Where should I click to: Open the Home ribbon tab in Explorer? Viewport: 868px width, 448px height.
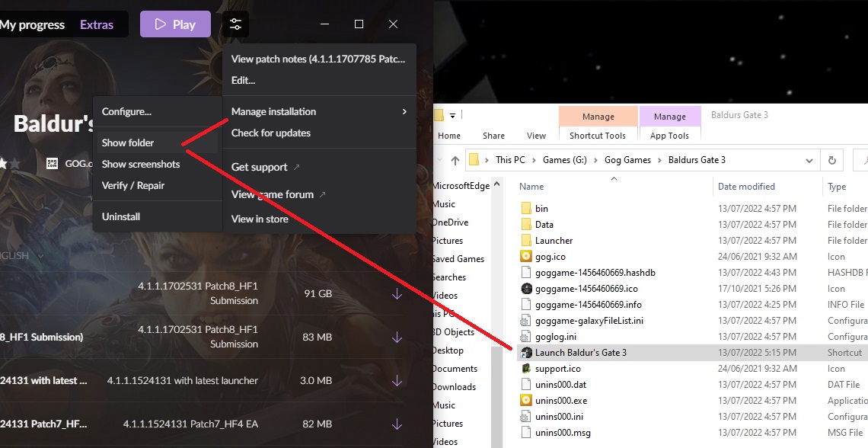[449, 136]
